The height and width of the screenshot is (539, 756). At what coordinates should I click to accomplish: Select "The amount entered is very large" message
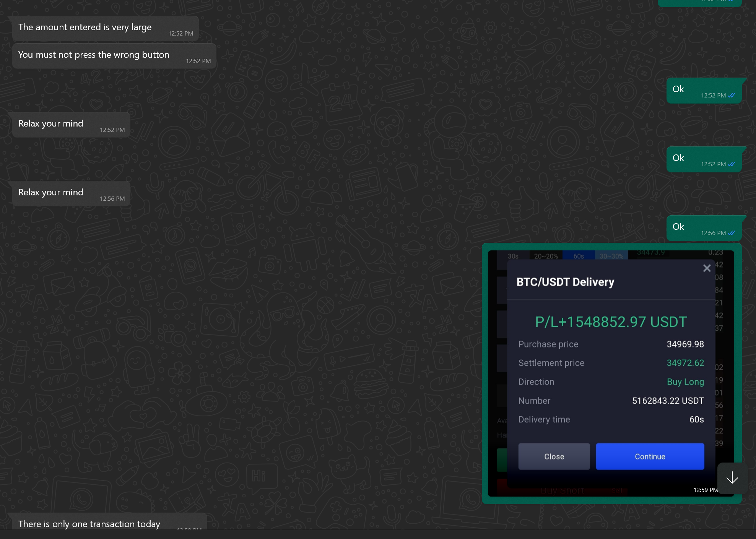pos(85,28)
